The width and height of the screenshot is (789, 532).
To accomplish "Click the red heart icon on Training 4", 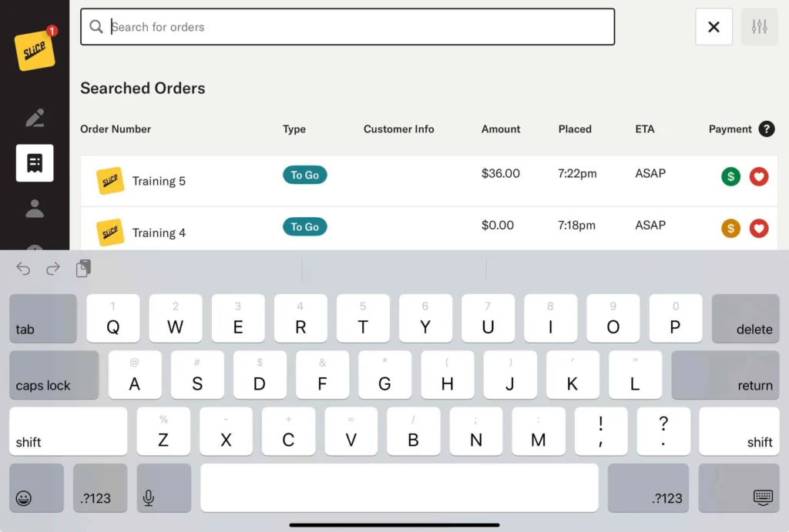I will [759, 229].
